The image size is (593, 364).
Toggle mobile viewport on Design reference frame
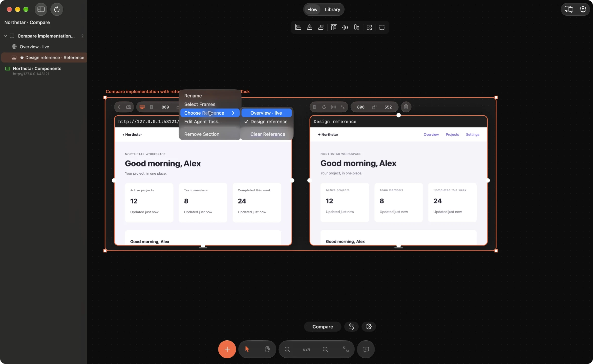click(315, 107)
